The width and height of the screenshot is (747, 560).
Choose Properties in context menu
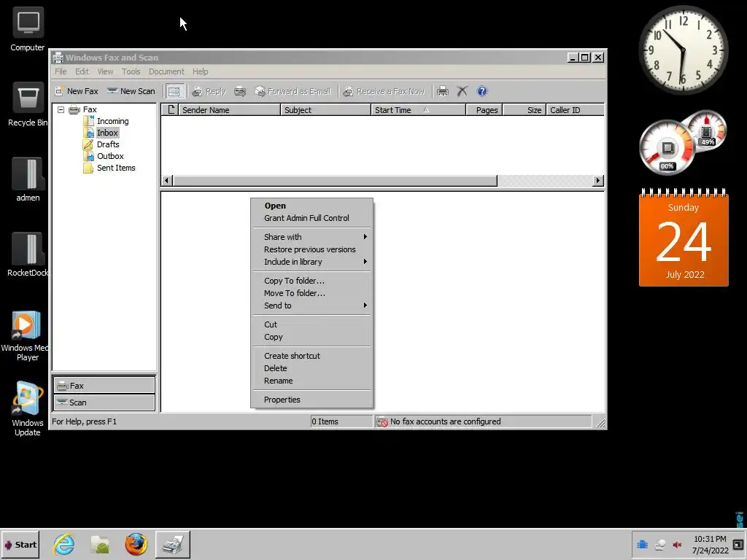coord(311,400)
